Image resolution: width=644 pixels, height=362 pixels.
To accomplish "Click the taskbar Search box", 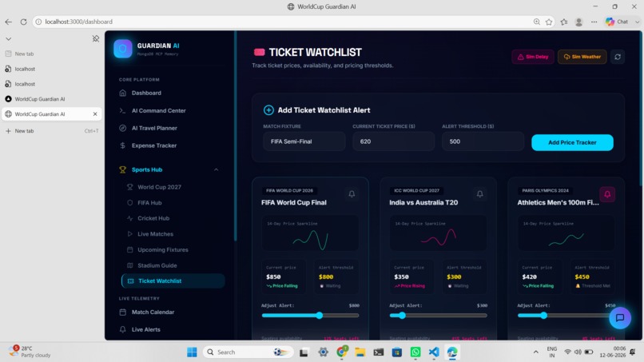I will (x=248, y=352).
